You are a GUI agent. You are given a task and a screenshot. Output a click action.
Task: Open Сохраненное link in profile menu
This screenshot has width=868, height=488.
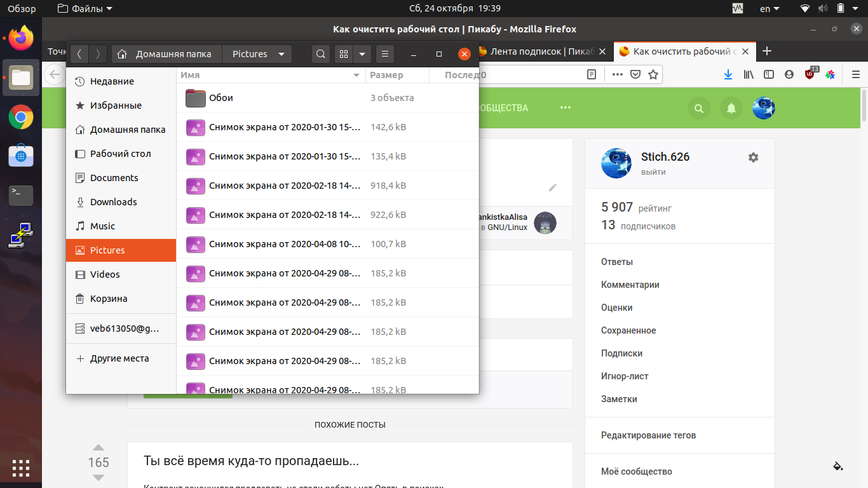coord(628,330)
